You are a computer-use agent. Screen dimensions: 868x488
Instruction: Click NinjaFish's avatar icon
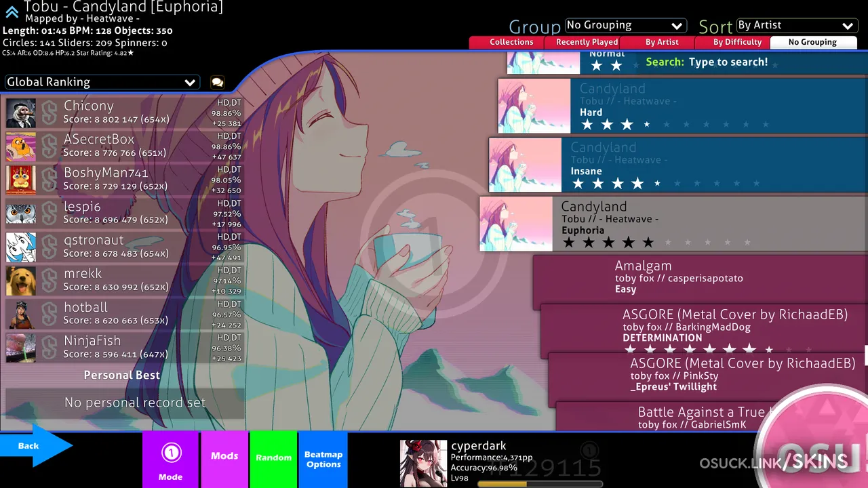[x=21, y=348]
